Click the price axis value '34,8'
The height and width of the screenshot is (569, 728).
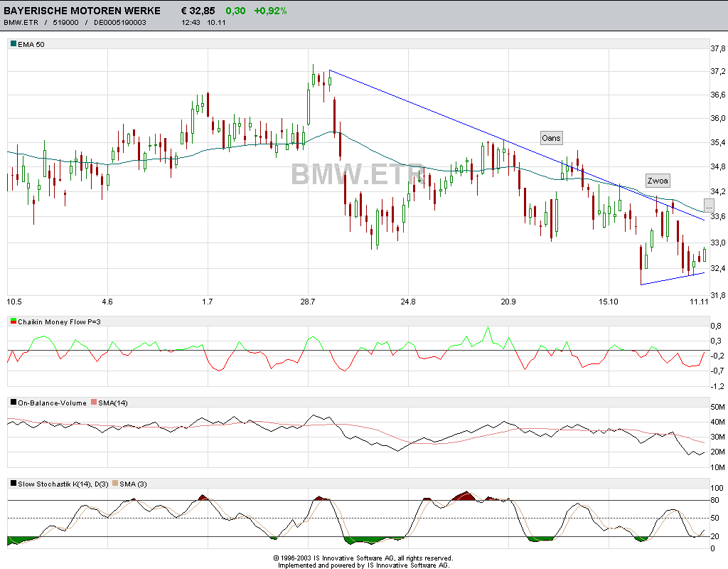point(718,166)
